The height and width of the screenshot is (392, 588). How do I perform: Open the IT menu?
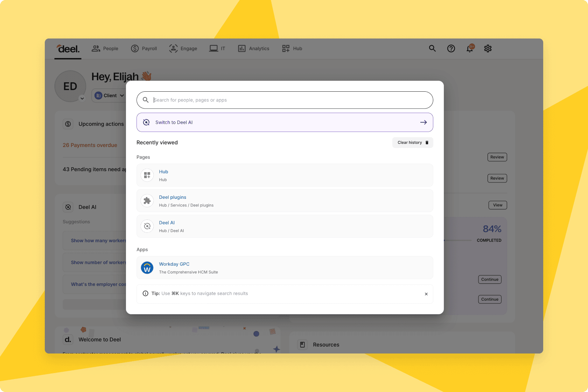[217, 49]
